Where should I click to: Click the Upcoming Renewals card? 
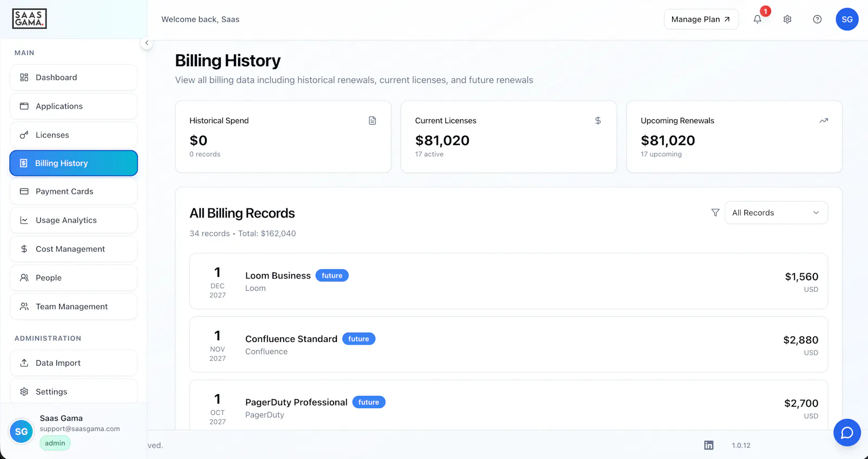735,137
